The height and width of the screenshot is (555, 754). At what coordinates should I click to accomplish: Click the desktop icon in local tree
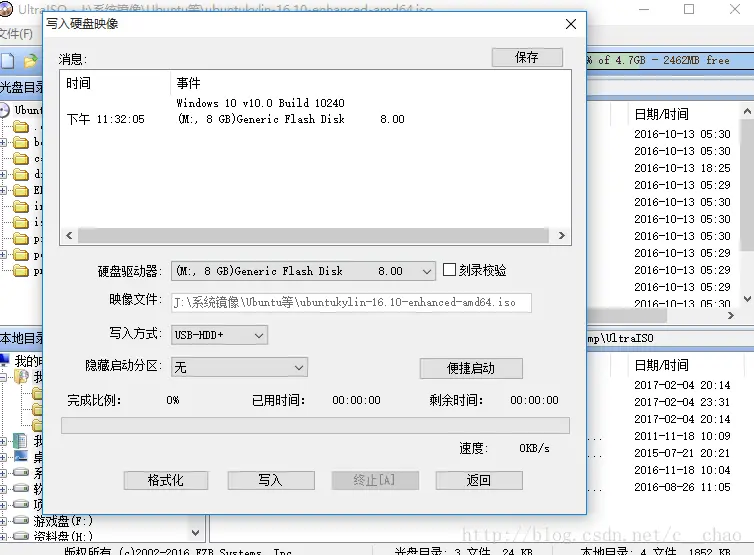[21, 456]
